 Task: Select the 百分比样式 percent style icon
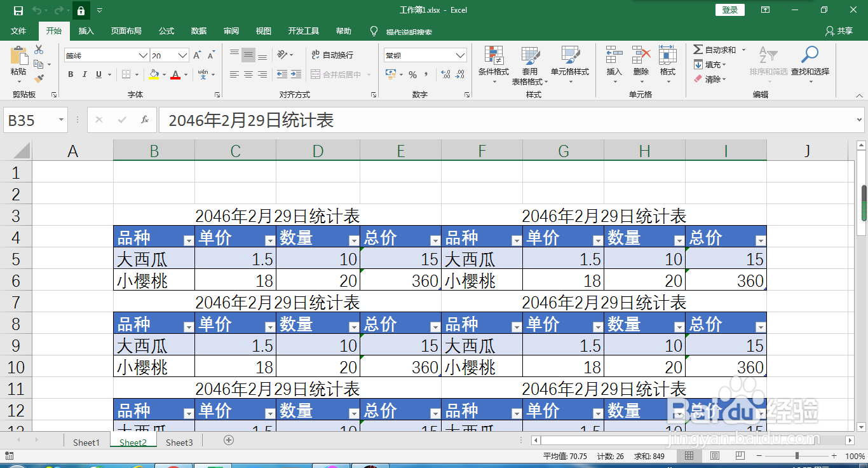pos(414,74)
